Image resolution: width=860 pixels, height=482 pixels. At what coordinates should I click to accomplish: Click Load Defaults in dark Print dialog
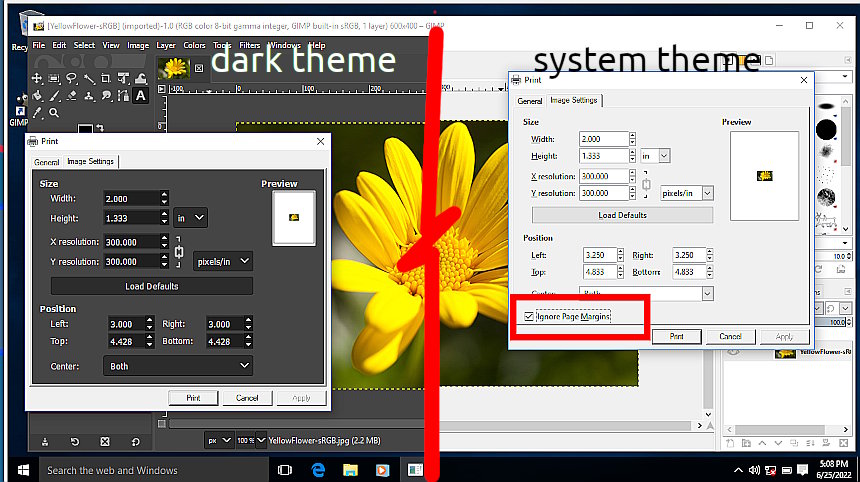click(152, 286)
